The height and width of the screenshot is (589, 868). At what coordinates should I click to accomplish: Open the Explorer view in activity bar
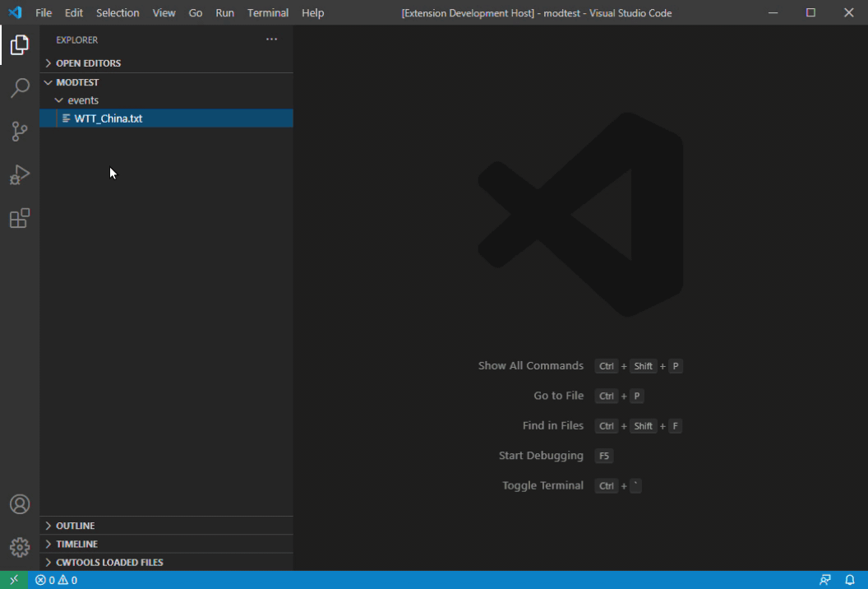[x=20, y=45]
